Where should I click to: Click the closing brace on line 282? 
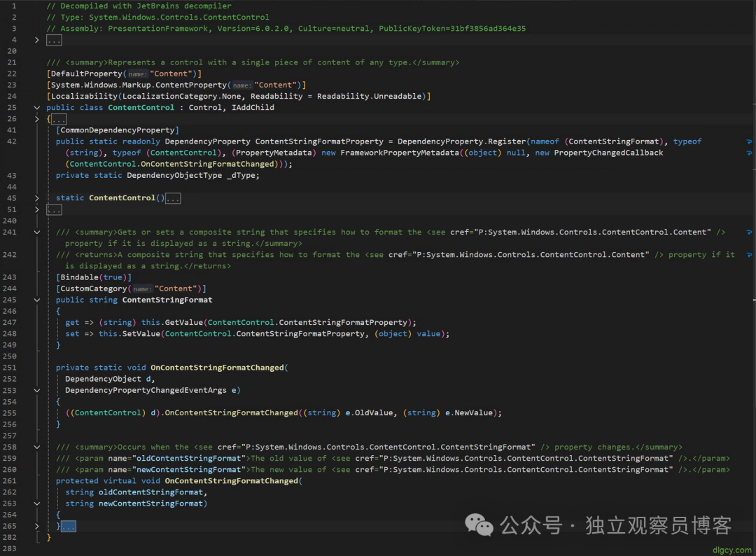[x=49, y=538]
